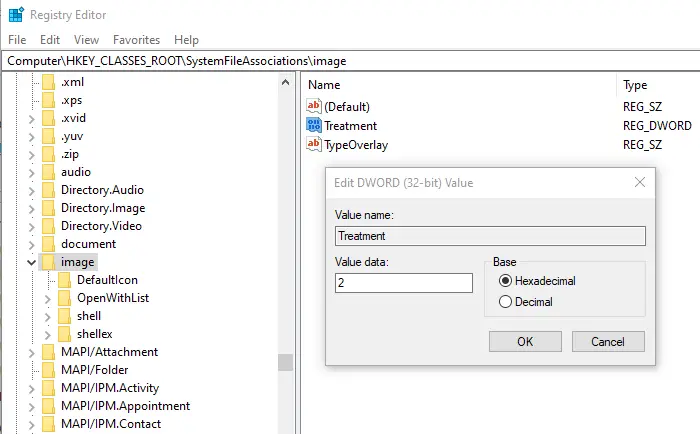Viewport: 700px width, 434px height.
Task: Click the DefaultIcon folder icon
Action: click(x=66, y=280)
